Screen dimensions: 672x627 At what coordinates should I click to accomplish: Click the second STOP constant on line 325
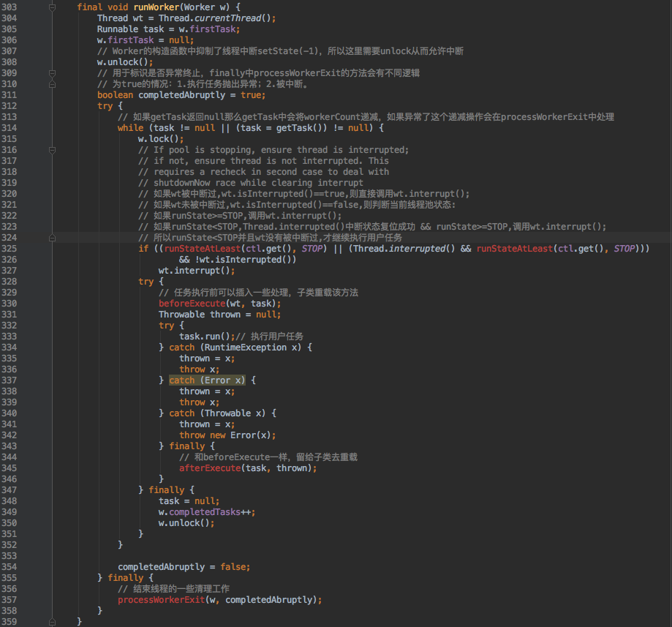(624, 249)
